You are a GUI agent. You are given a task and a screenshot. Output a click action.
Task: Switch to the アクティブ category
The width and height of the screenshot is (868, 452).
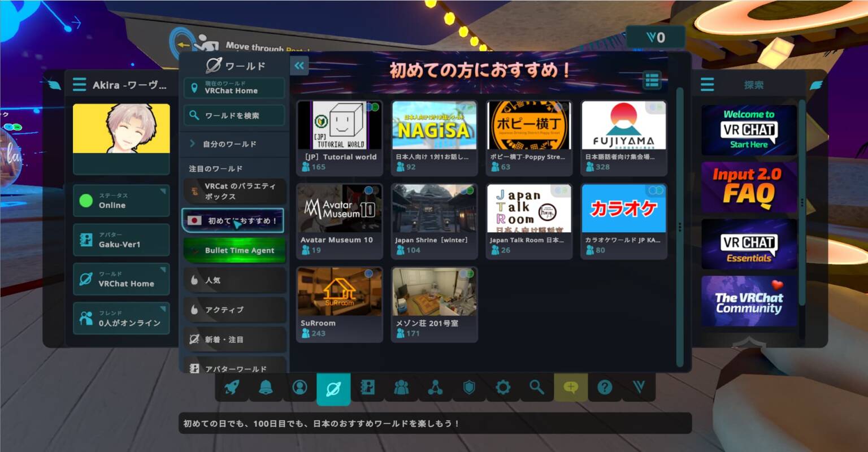234,310
